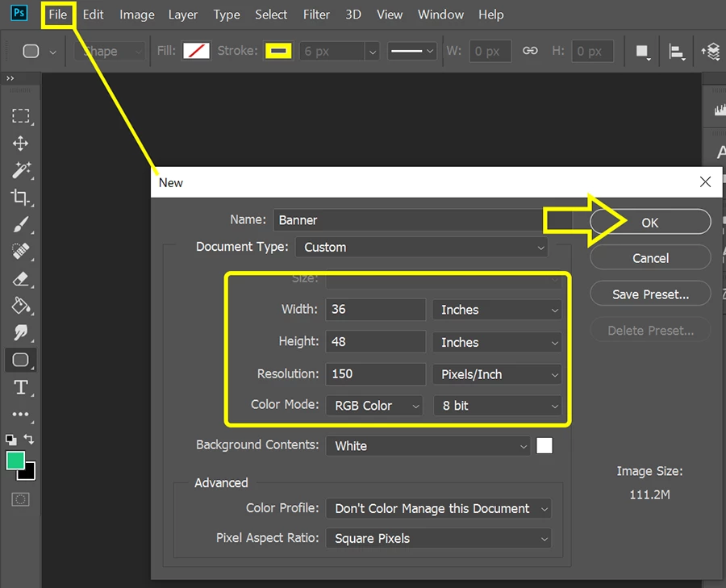Viewport: 726px width, 588px height.
Task: Select the Paint Bucket tool
Action: click(x=21, y=306)
